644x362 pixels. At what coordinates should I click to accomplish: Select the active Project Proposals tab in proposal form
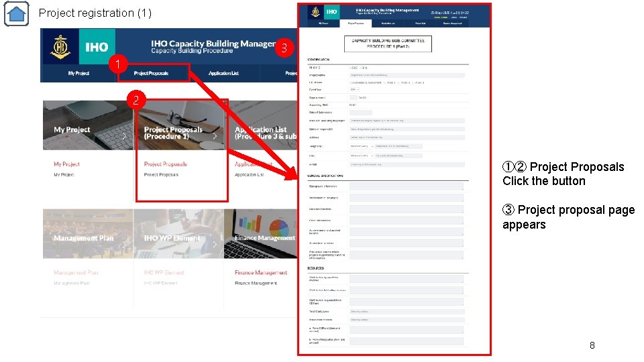tap(356, 23)
